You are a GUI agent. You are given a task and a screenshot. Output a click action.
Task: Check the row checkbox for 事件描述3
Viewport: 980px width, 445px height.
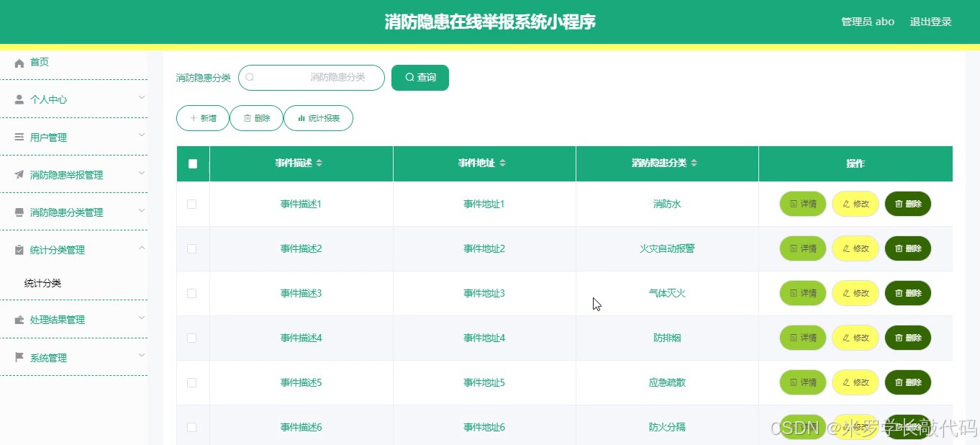click(192, 293)
